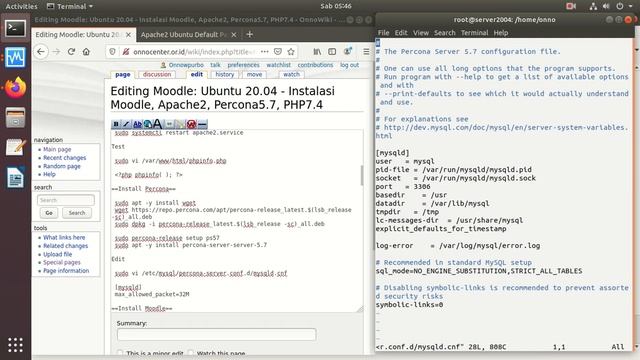The width and height of the screenshot is (640, 360).
Task: Open Upload file link
Action: [57, 254]
